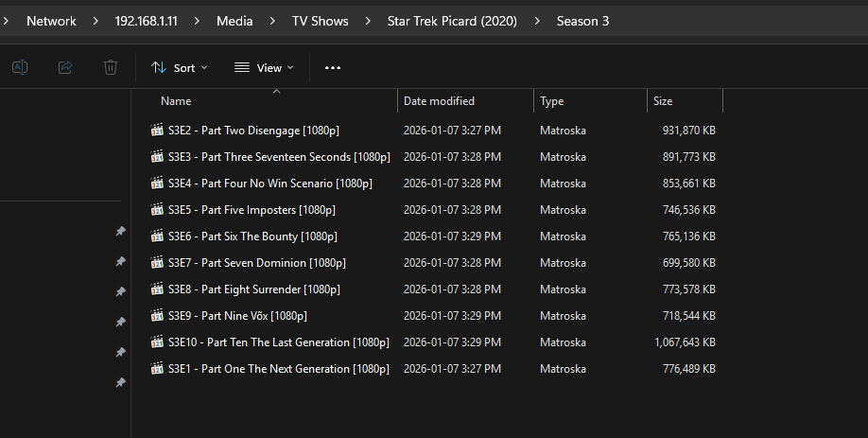
Task: Jump to the 192.168.1.11 breadcrumb segment
Action: click(146, 21)
